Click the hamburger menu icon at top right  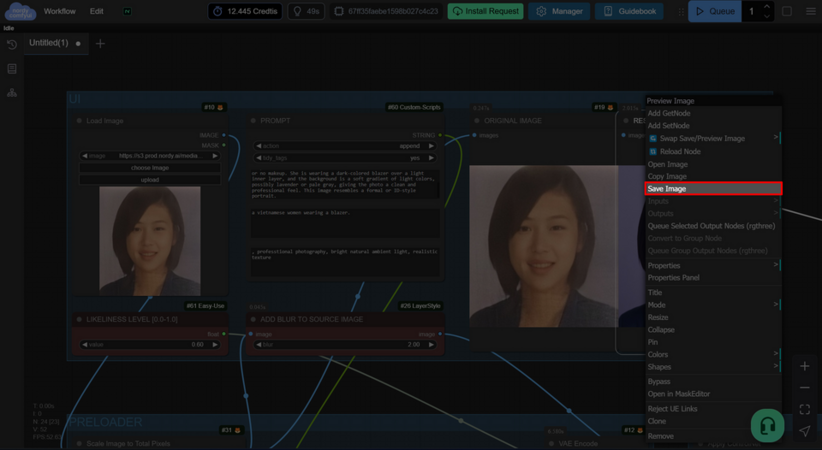click(x=810, y=12)
